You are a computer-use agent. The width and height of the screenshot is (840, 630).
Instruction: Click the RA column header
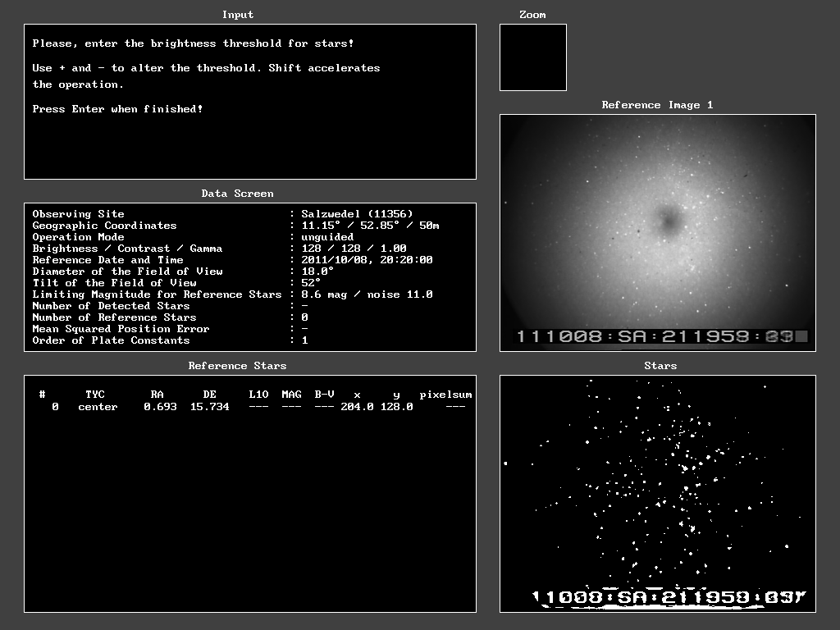click(157, 395)
